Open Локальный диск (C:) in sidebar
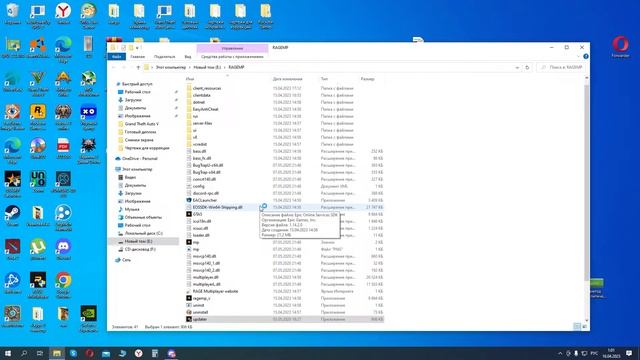The width and height of the screenshot is (640, 360). pos(143,233)
